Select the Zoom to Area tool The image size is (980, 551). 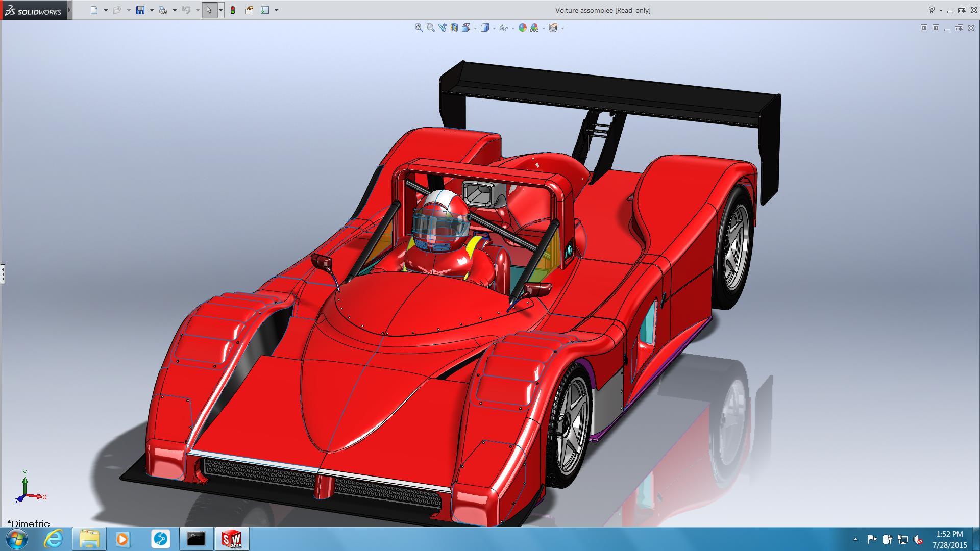tap(430, 28)
